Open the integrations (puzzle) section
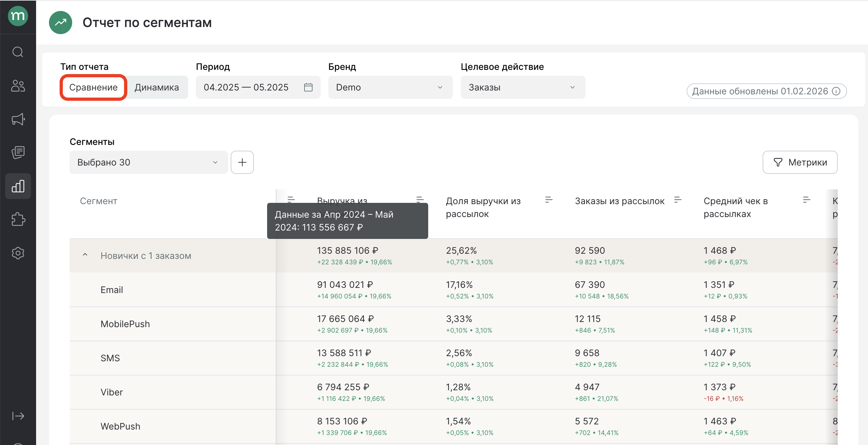Viewport: 868px width, 445px height. (x=18, y=220)
